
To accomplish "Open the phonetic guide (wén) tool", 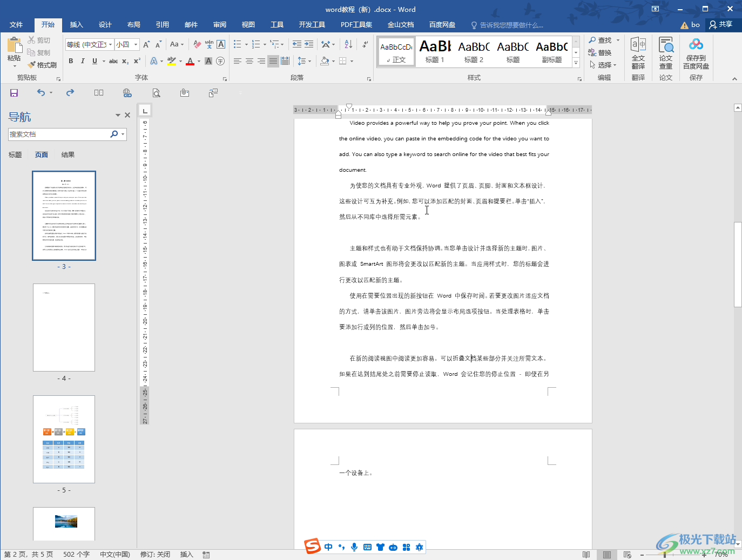I will (209, 44).
